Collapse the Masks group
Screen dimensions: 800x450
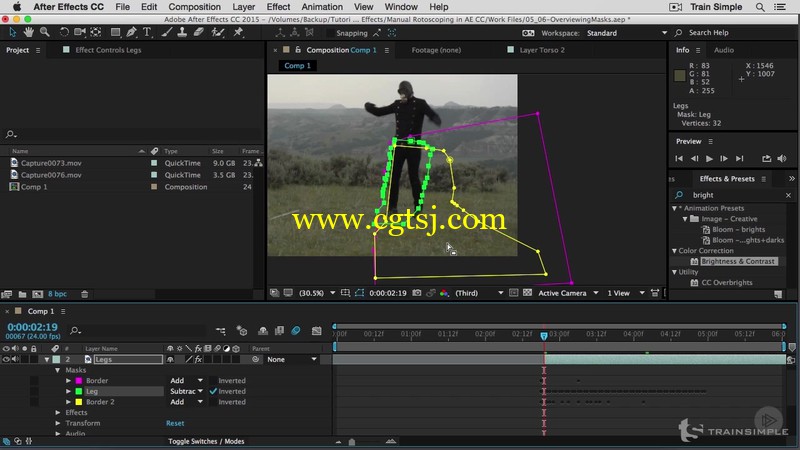58,370
